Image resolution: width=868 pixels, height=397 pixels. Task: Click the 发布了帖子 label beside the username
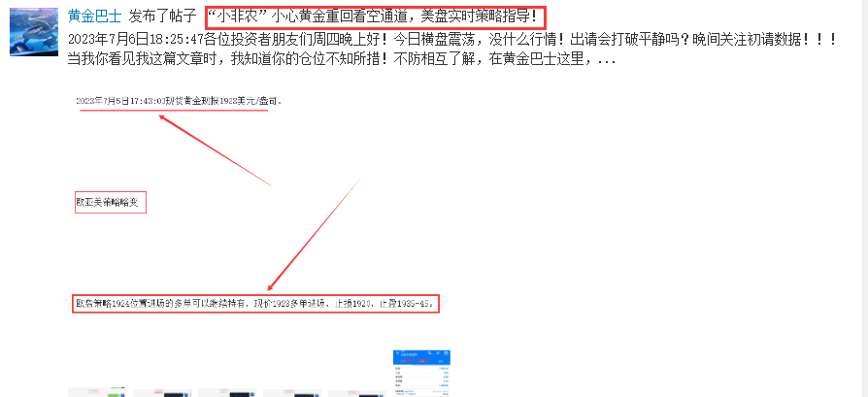pos(163,17)
